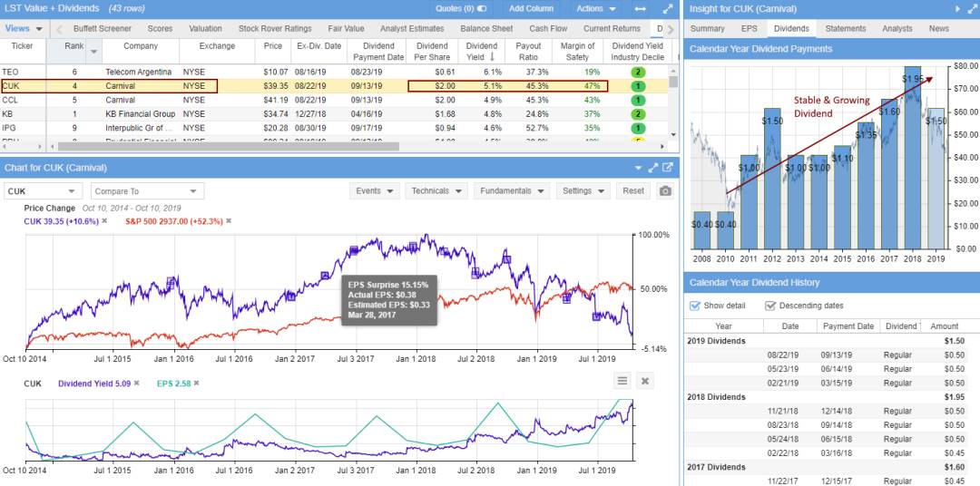Image resolution: width=980 pixels, height=486 pixels.
Task: Click the Add Column button
Action: click(531, 9)
